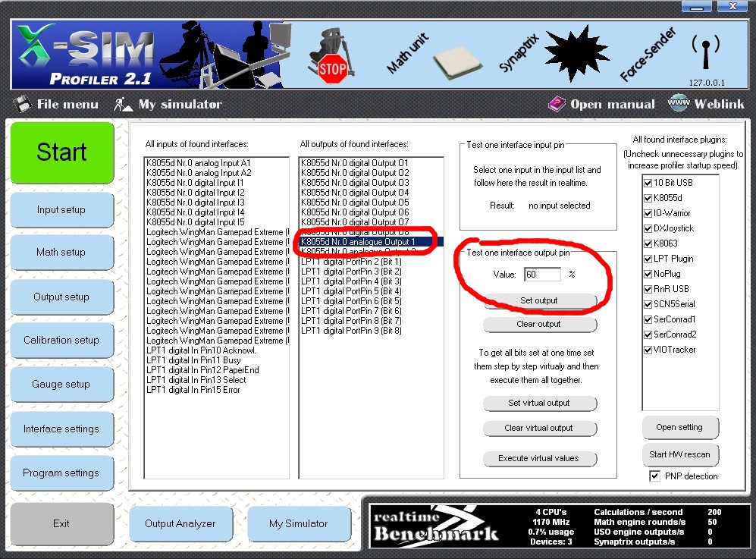
Task: Switch to Calibration setup section
Action: 61,341
